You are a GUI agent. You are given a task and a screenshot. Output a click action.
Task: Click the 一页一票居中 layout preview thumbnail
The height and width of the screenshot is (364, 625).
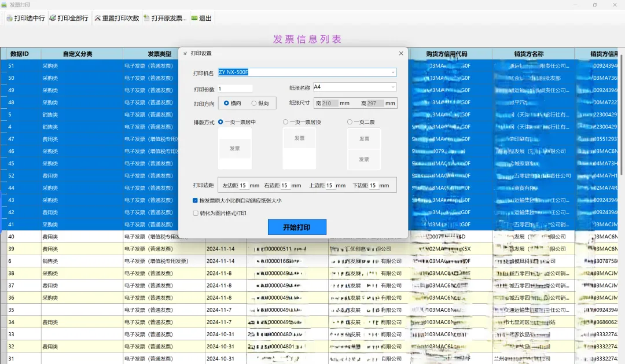pos(235,148)
